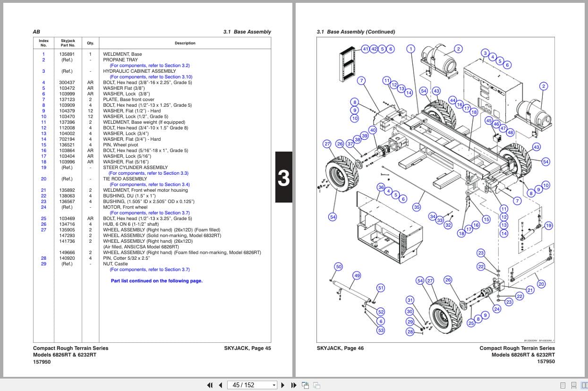This screenshot has height=391, width=588.
Task: Go to the previous page
Action: tap(220, 385)
